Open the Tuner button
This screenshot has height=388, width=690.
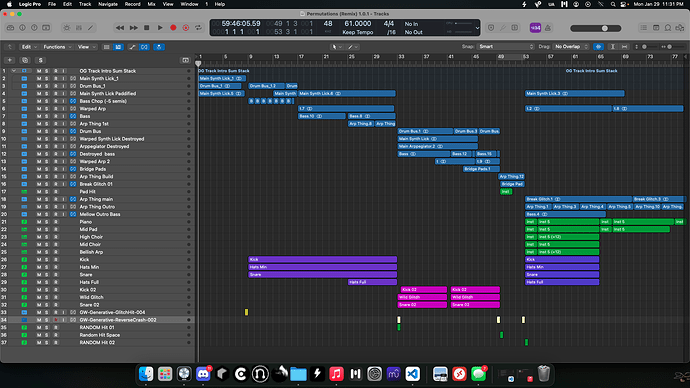coord(503,28)
